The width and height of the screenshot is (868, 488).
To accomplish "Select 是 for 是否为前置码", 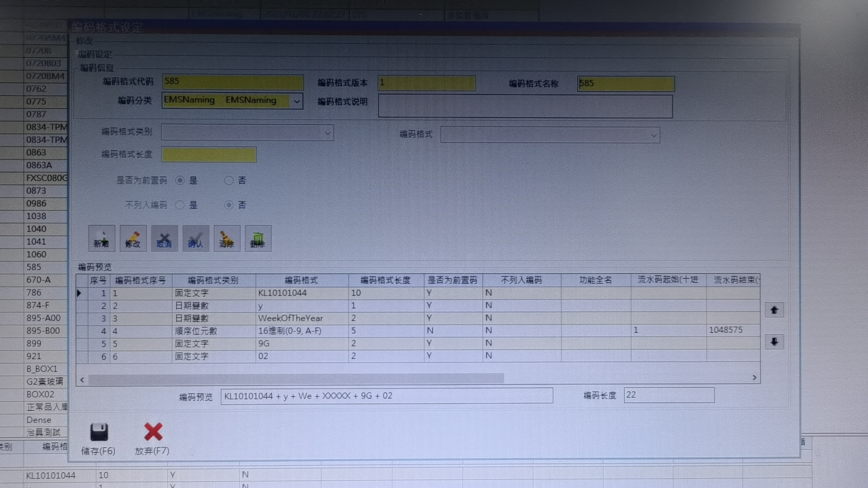I will 180,180.
